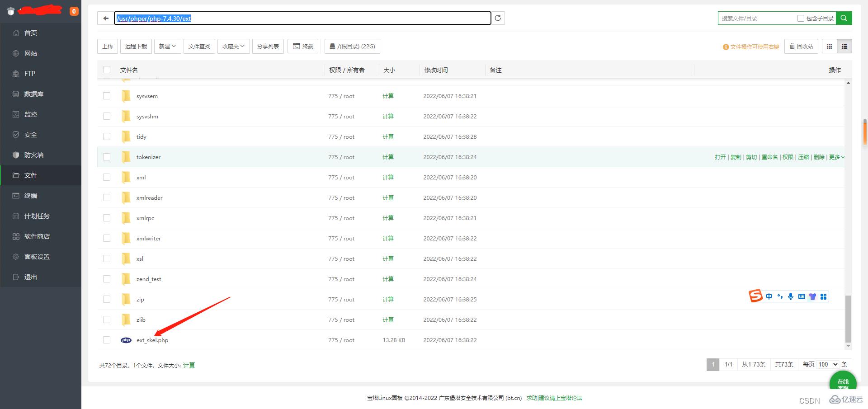Click the IME microphone voice input icon
868x409 pixels.
click(x=791, y=296)
